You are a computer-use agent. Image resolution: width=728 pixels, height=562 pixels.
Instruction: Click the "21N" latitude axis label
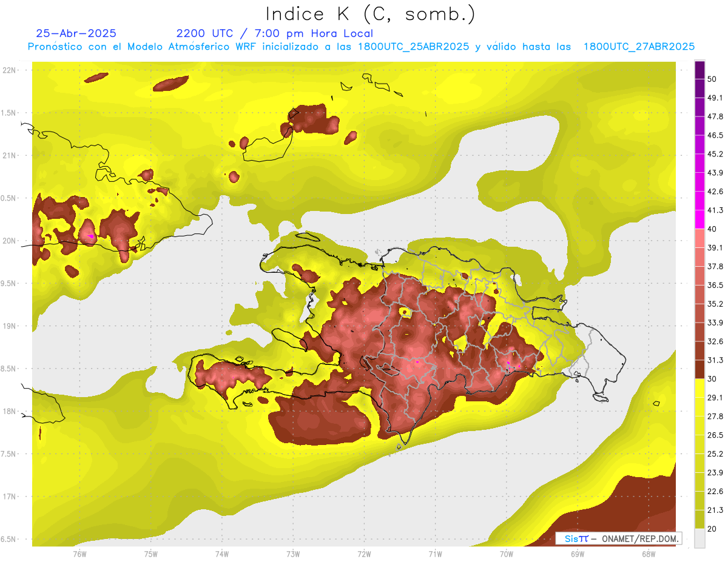click(x=9, y=156)
